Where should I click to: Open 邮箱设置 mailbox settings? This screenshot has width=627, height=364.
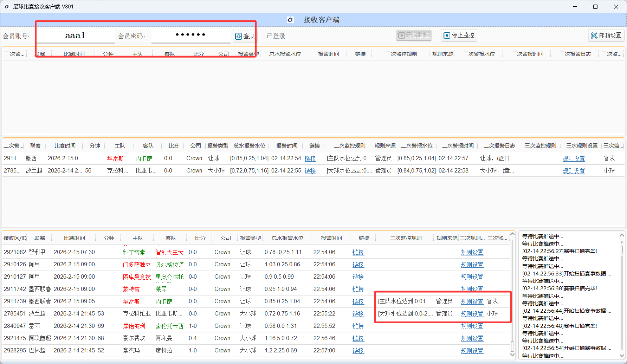click(606, 35)
